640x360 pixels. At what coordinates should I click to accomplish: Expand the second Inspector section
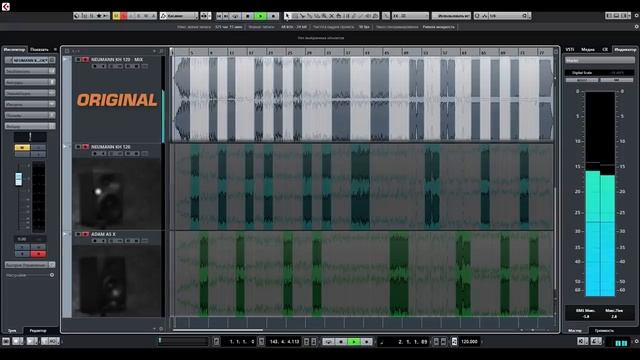click(30, 82)
